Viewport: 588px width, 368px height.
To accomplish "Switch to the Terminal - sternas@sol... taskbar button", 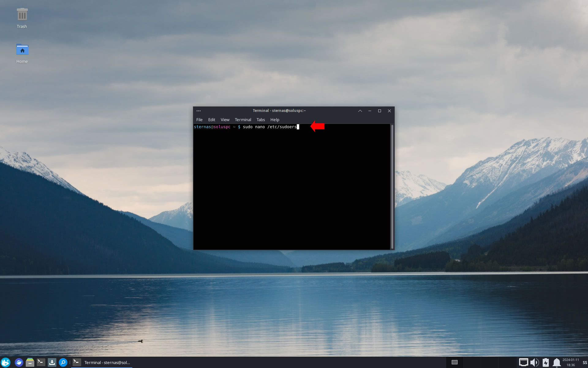I will coord(102,362).
